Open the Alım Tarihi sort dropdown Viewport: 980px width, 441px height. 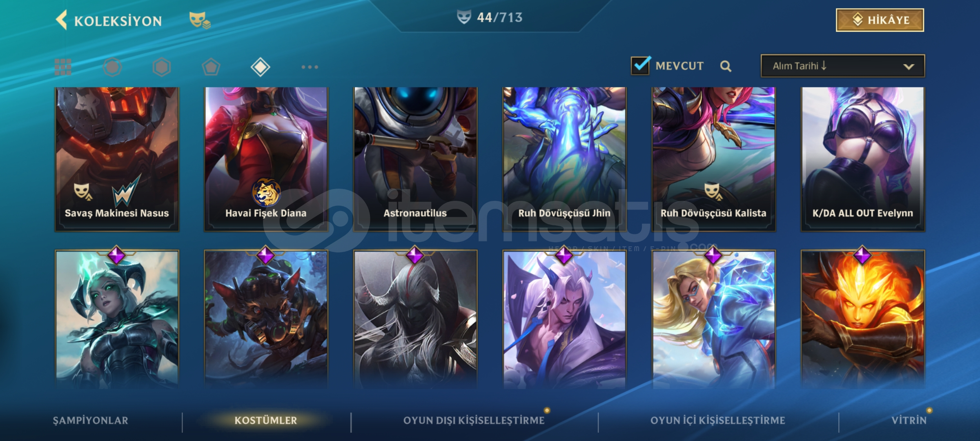pyautogui.click(x=843, y=66)
